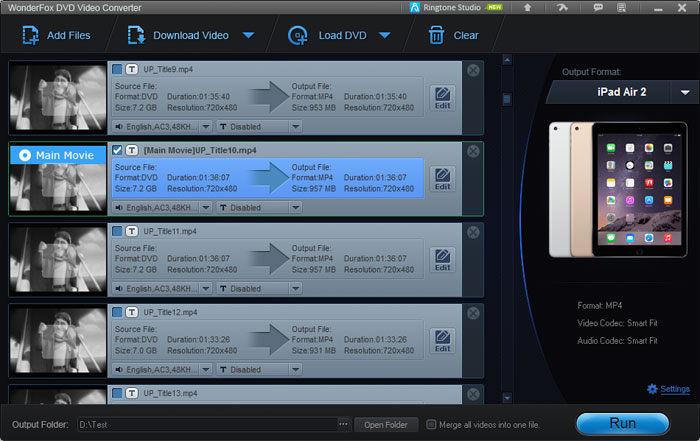Check the UP_Title12.mp4 checkbox

[117, 312]
